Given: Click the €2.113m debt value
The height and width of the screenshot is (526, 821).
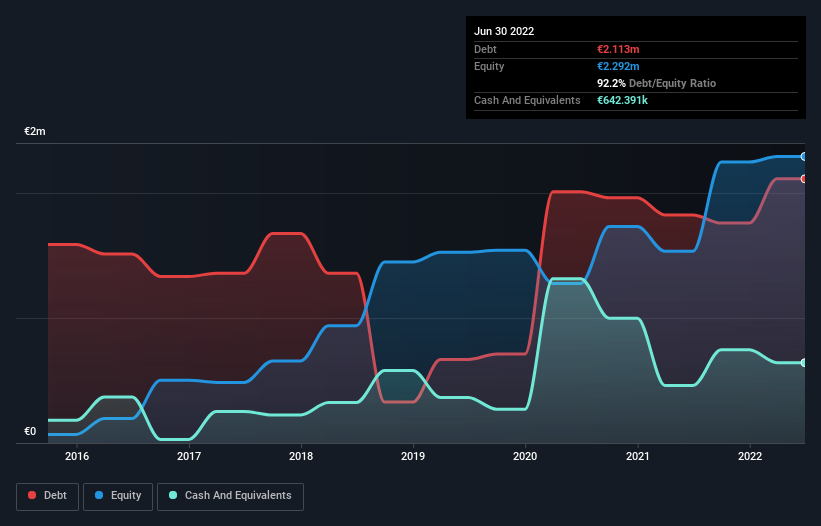Looking at the screenshot, I should point(618,49).
